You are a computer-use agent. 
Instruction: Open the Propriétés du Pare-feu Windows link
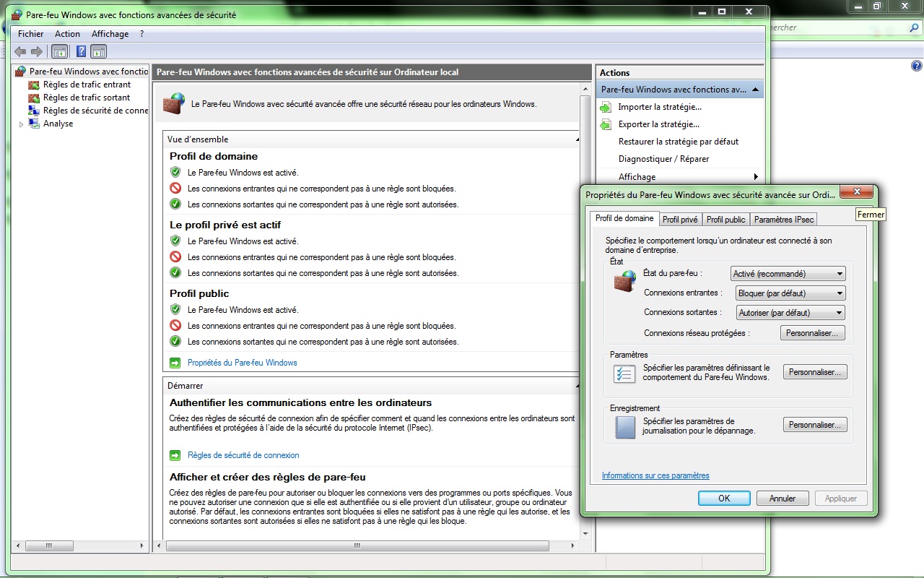(x=243, y=363)
